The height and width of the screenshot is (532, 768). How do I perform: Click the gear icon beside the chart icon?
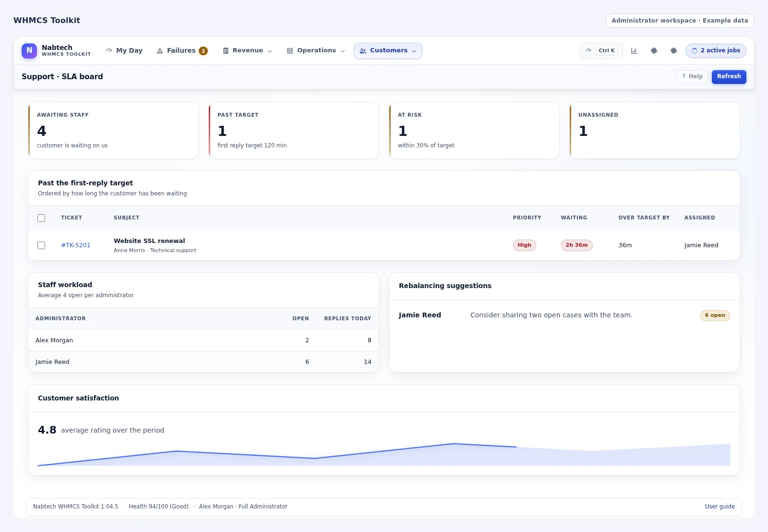point(654,50)
